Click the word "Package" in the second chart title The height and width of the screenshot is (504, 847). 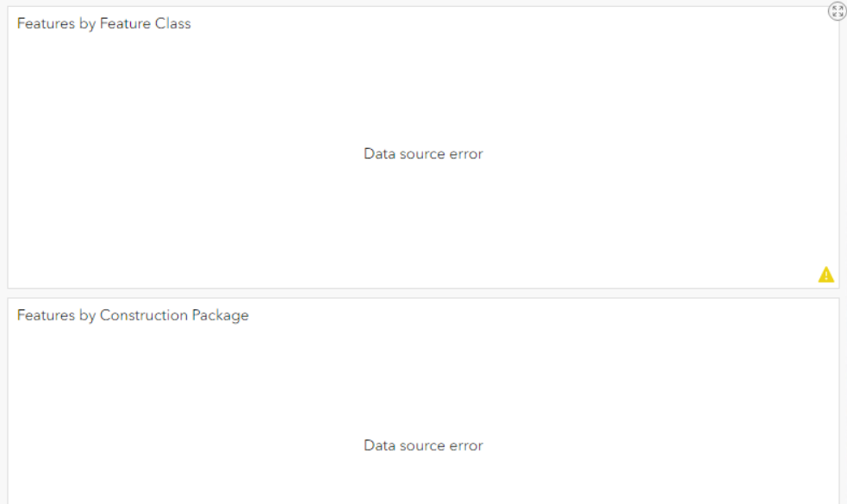point(221,315)
